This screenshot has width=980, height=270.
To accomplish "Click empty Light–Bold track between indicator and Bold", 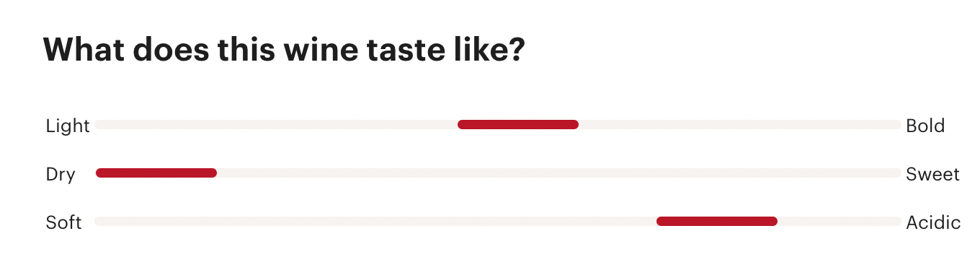I will [x=740, y=125].
